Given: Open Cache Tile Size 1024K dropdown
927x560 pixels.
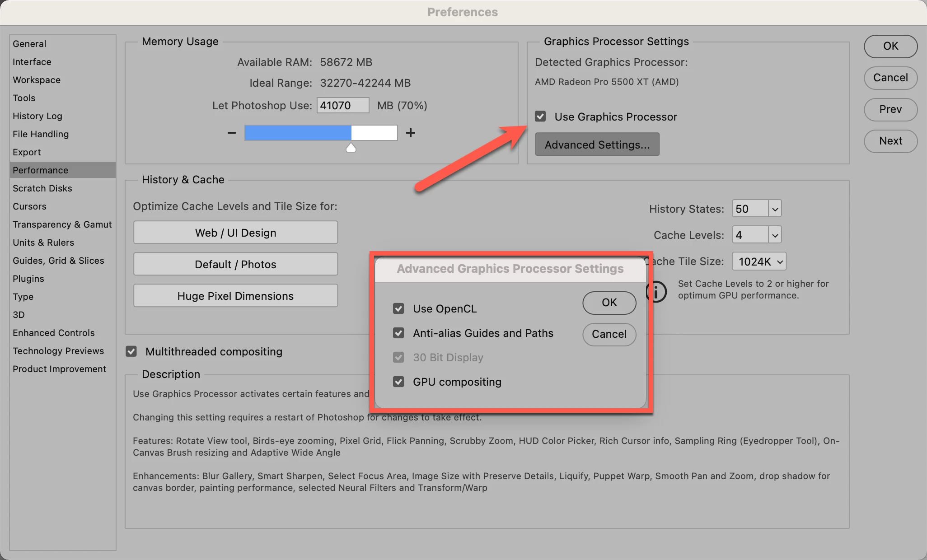Looking at the screenshot, I should (x=759, y=261).
